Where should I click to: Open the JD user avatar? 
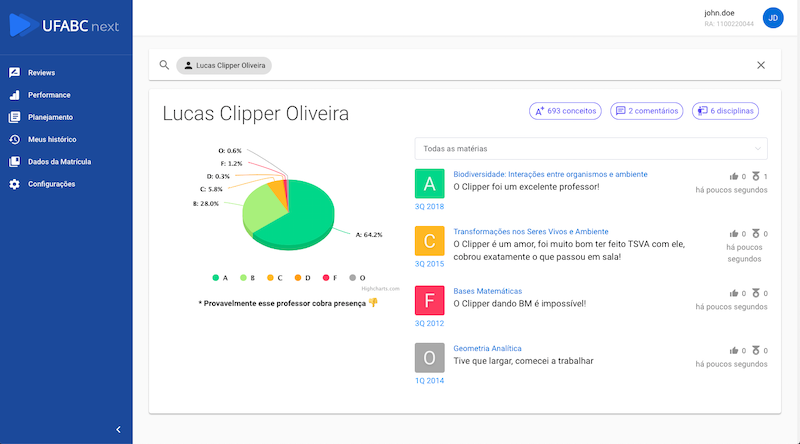[x=773, y=18]
